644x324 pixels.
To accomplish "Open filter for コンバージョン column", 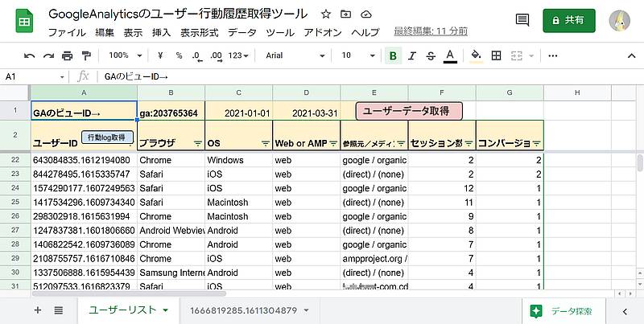I will pos(536,144).
